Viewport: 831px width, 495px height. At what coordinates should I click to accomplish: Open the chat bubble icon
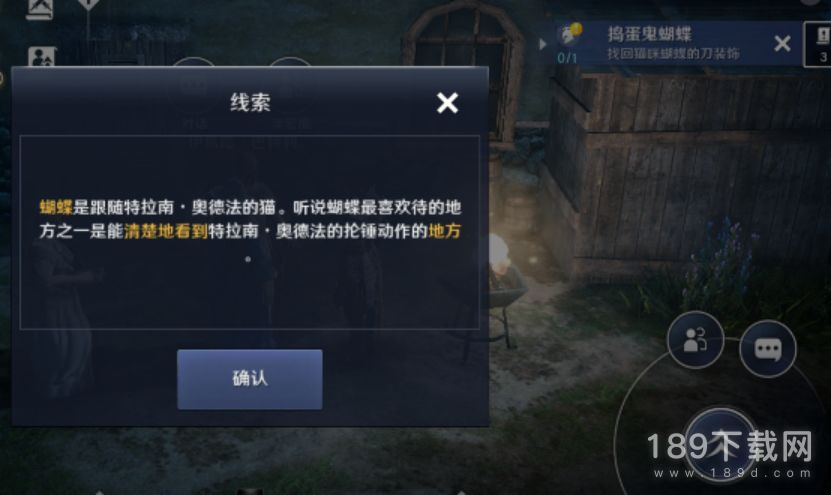click(x=767, y=349)
